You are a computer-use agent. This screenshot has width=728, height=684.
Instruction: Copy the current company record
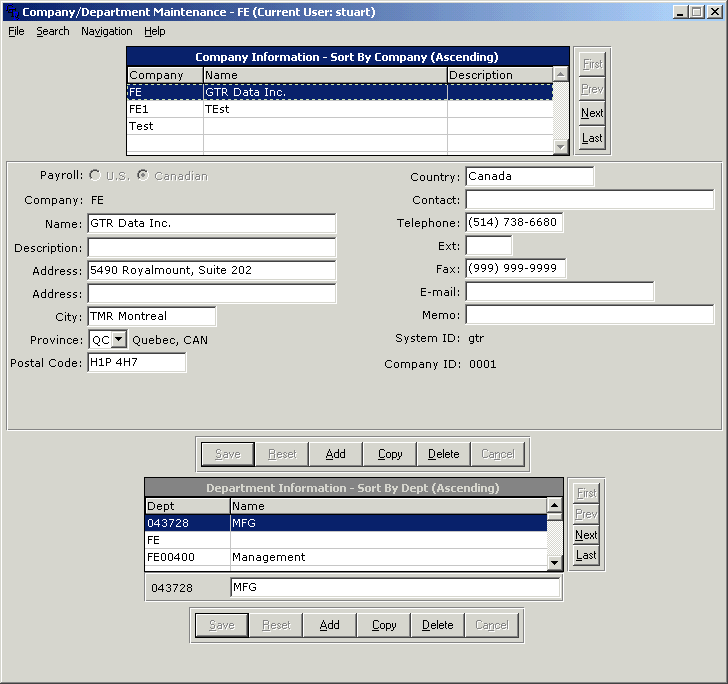[x=390, y=454]
